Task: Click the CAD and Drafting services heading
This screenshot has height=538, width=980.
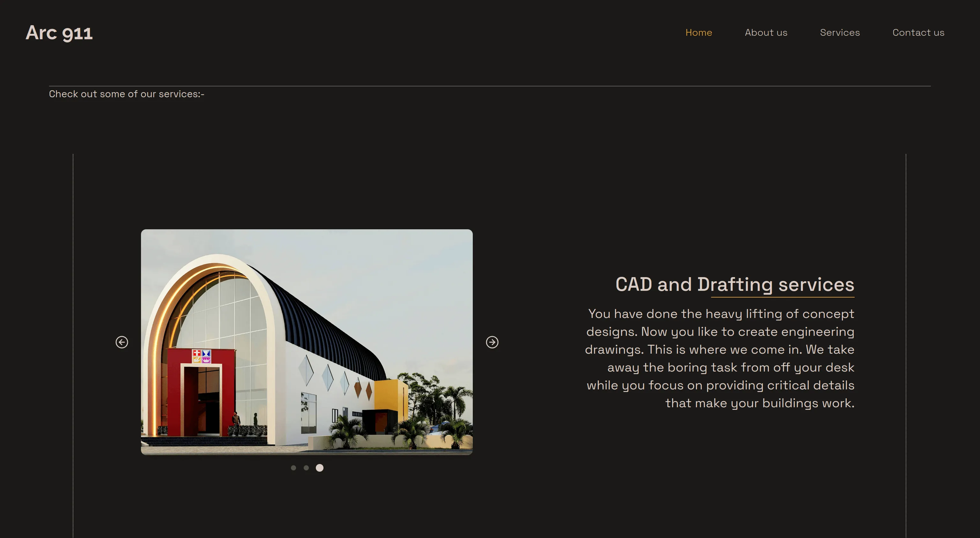Action: [735, 284]
